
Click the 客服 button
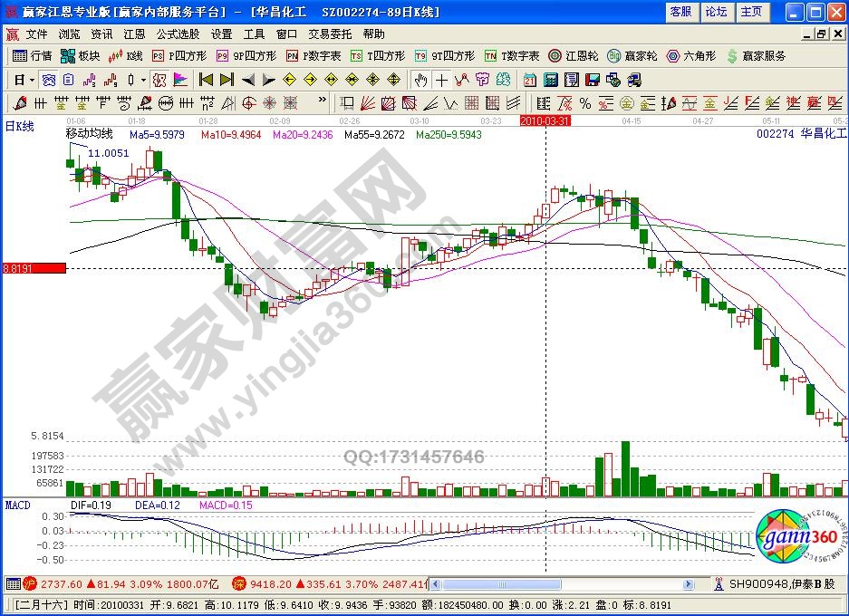(x=680, y=12)
